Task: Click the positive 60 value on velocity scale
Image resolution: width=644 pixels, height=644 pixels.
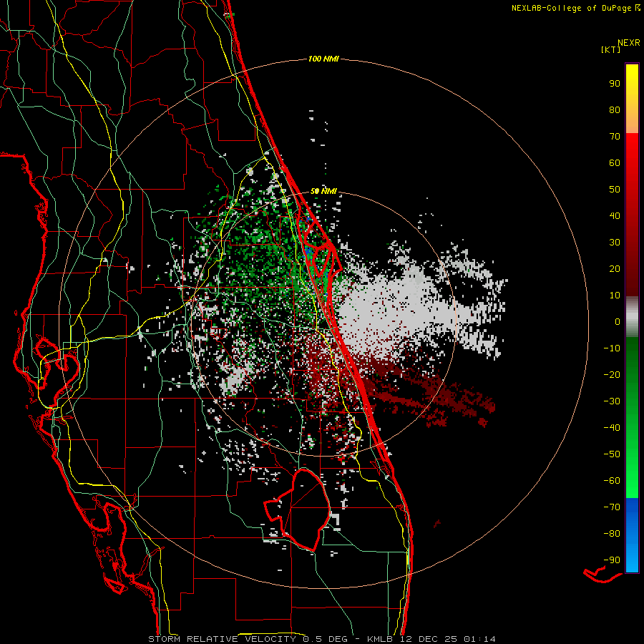Action: pos(615,162)
